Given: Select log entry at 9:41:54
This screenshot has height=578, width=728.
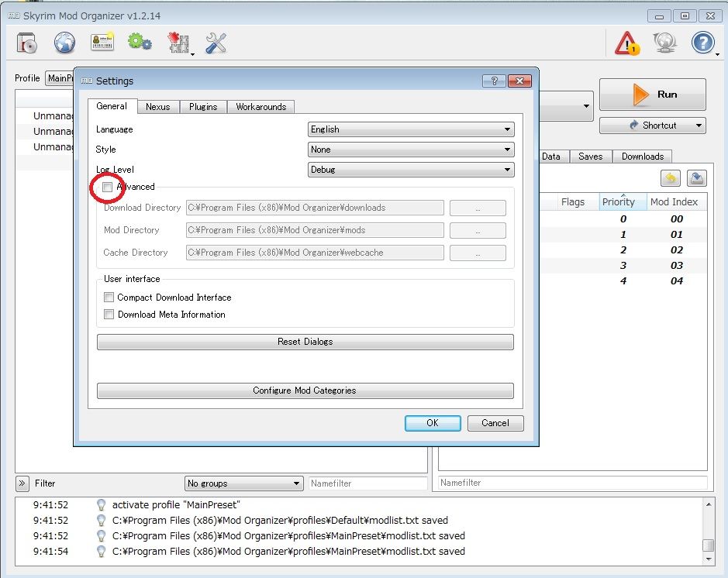Looking at the screenshot, I should tap(358, 551).
